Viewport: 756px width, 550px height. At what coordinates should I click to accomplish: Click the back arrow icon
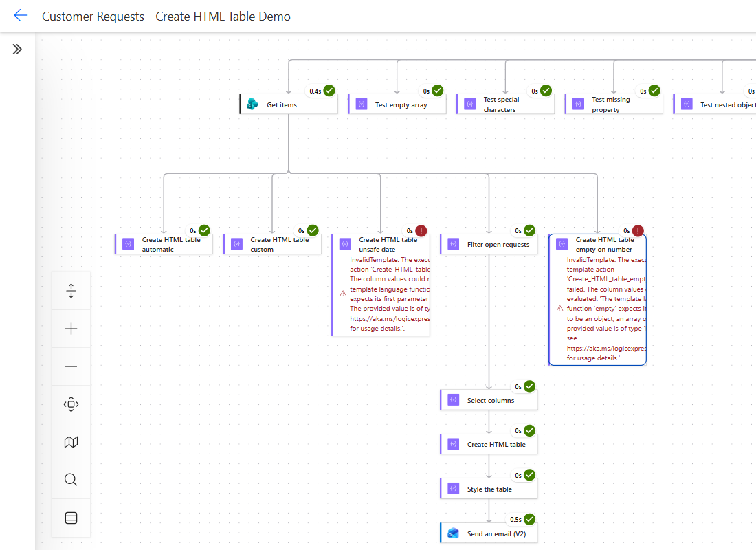coord(21,15)
